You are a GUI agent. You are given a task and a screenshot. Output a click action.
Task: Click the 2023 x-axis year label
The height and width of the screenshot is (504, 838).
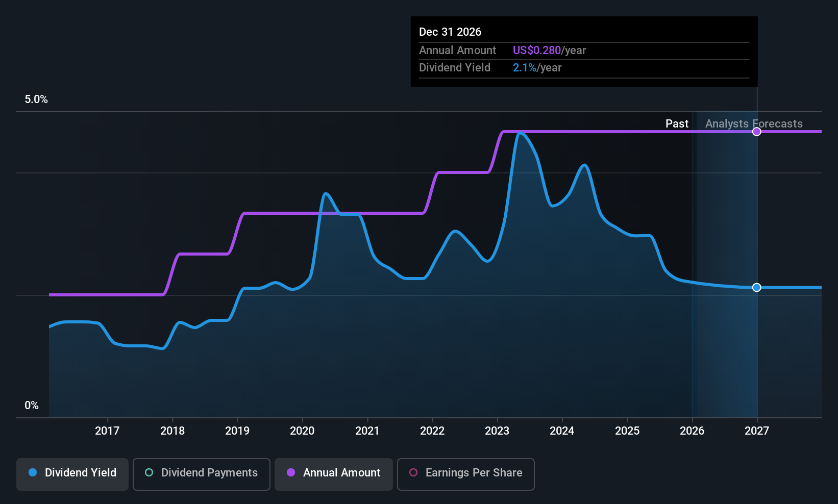click(497, 431)
